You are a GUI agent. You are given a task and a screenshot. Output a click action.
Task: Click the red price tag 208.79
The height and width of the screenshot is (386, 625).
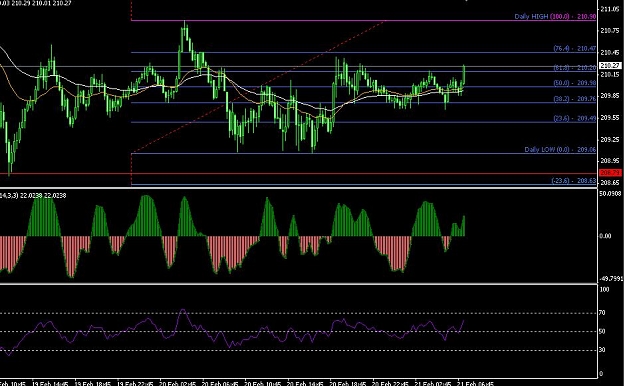(x=610, y=173)
